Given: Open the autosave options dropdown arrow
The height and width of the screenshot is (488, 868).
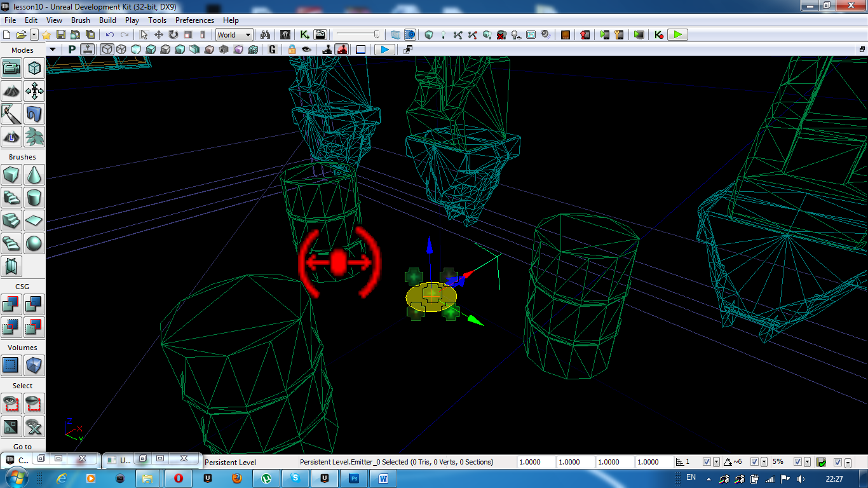Looking at the screenshot, I should click(848, 462).
